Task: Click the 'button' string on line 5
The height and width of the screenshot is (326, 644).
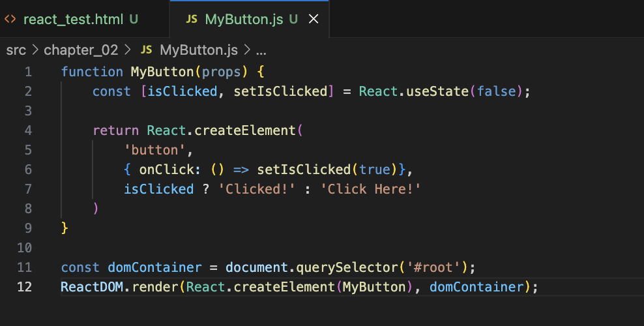Action: pos(155,150)
